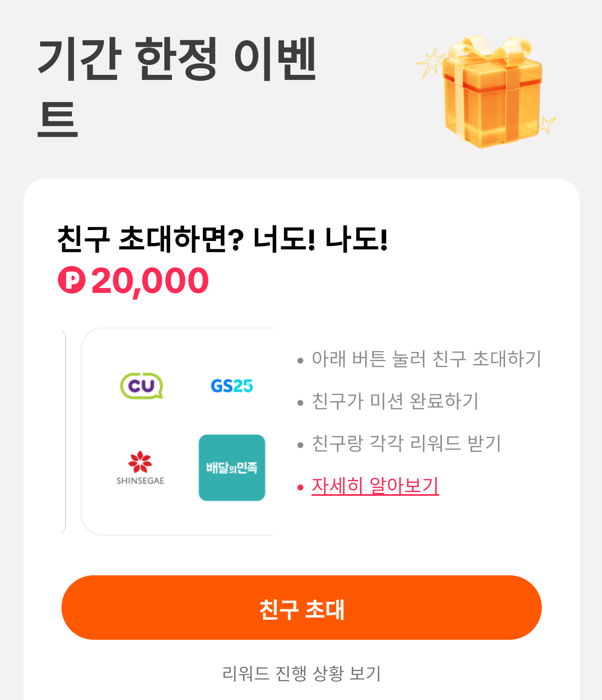Click the pink P point coin icon
Viewport: 602px width, 700px height.
pyautogui.click(x=72, y=280)
